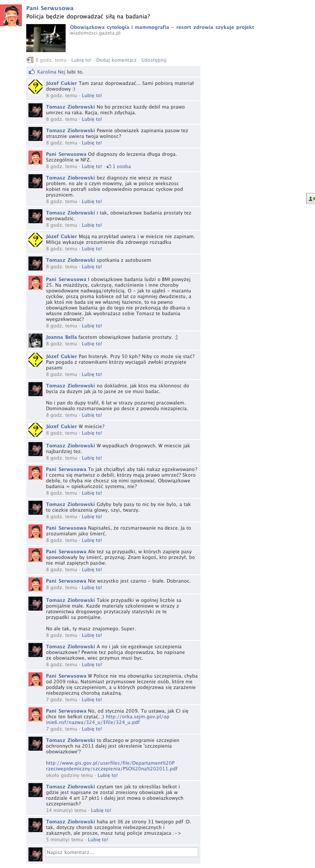Image resolution: width=315 pixels, height=868 pixels.
Task: Click "Lubię to!" under the main post
Action: (x=81, y=60)
